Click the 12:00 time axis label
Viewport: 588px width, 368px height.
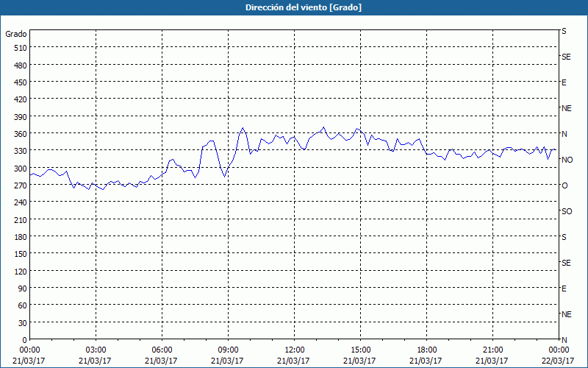point(295,350)
